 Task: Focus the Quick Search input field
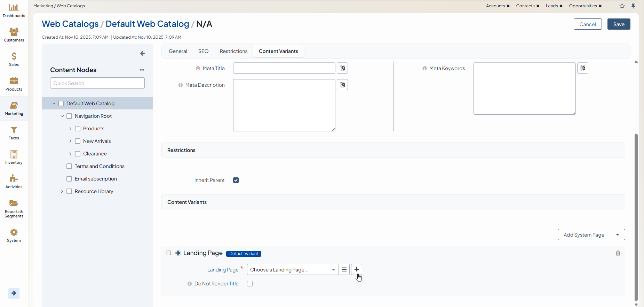97,83
